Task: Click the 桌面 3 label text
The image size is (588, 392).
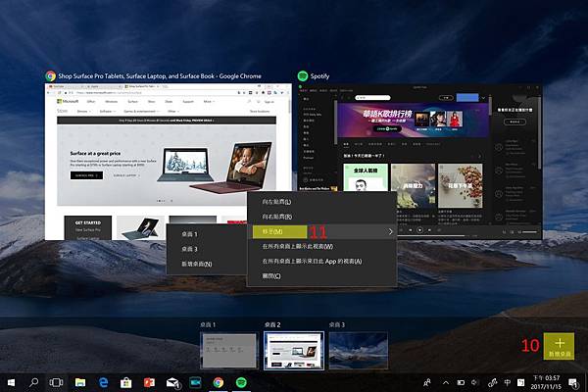Action: [x=337, y=324]
